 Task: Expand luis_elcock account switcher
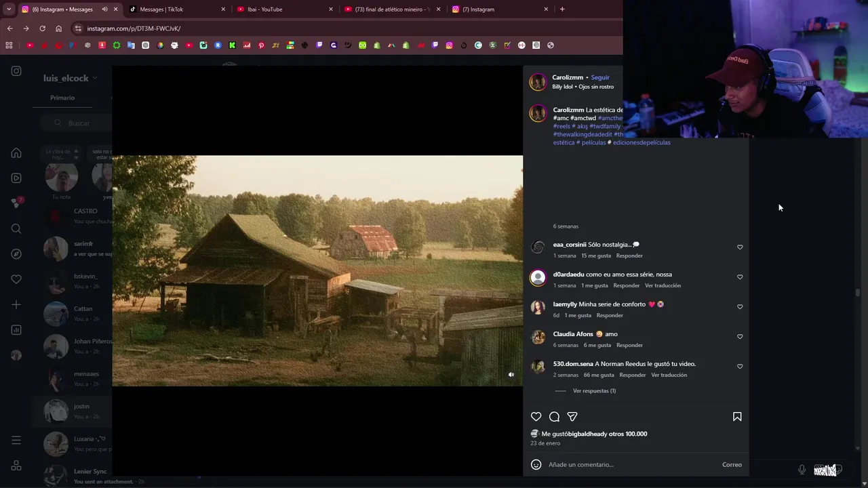[70, 78]
